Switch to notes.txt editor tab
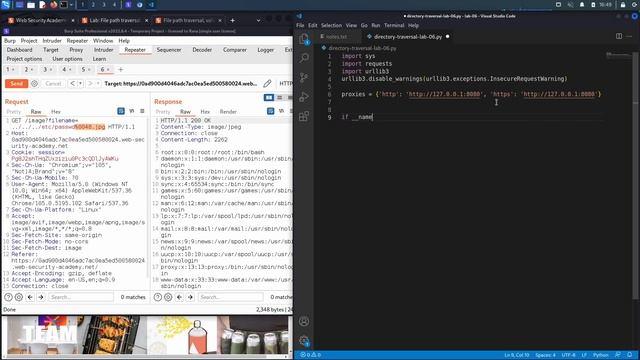The image size is (640, 360). click(x=337, y=37)
